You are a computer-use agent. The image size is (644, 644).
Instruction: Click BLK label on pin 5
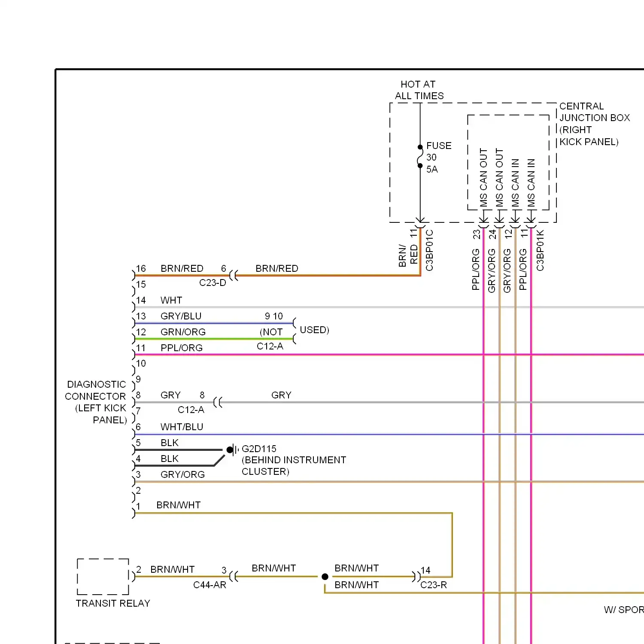(x=170, y=443)
